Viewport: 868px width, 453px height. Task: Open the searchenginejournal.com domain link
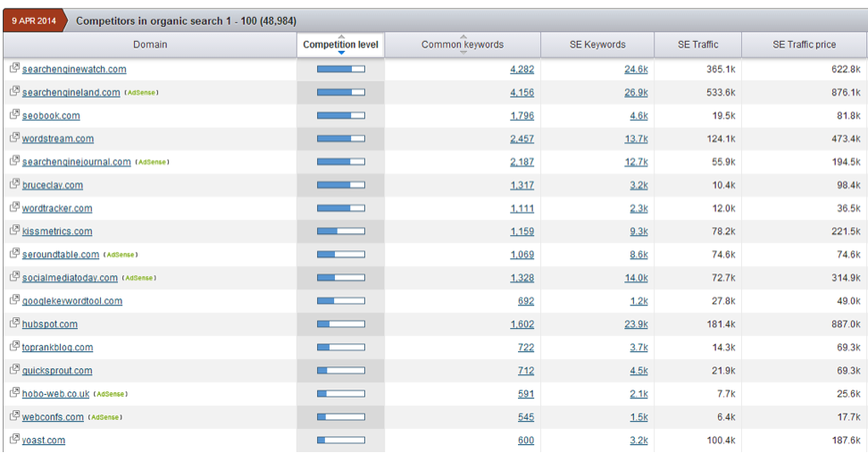tap(77, 163)
